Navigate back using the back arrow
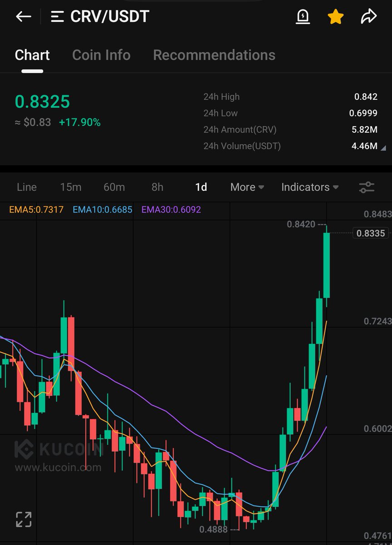 (23, 16)
